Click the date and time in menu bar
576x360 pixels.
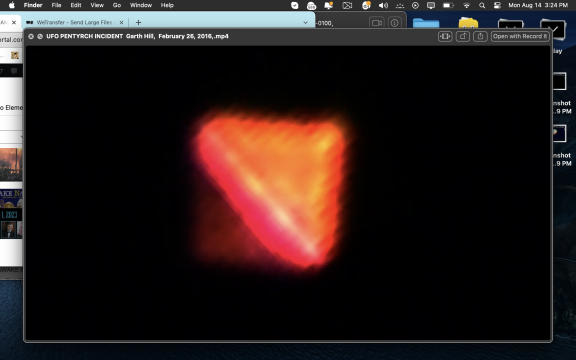click(x=538, y=5)
